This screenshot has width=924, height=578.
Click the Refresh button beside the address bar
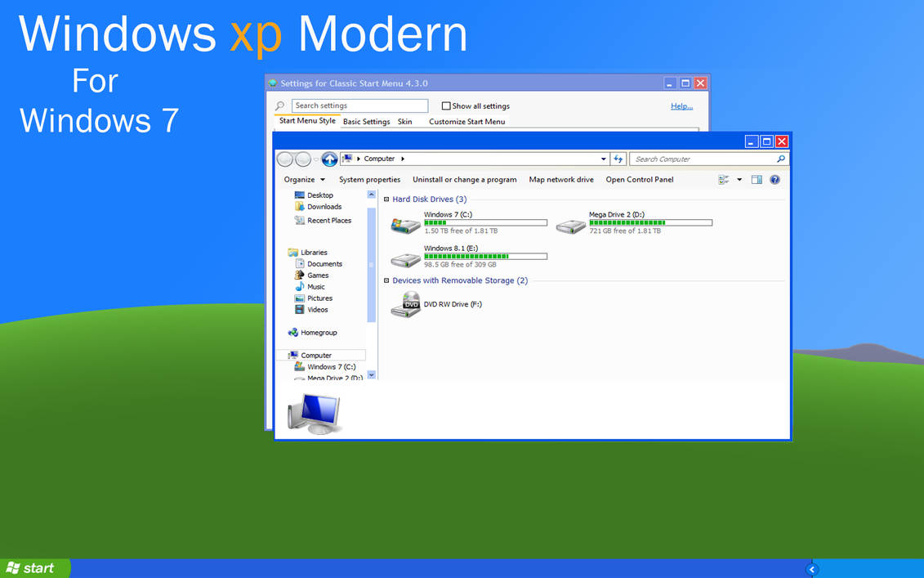click(618, 158)
